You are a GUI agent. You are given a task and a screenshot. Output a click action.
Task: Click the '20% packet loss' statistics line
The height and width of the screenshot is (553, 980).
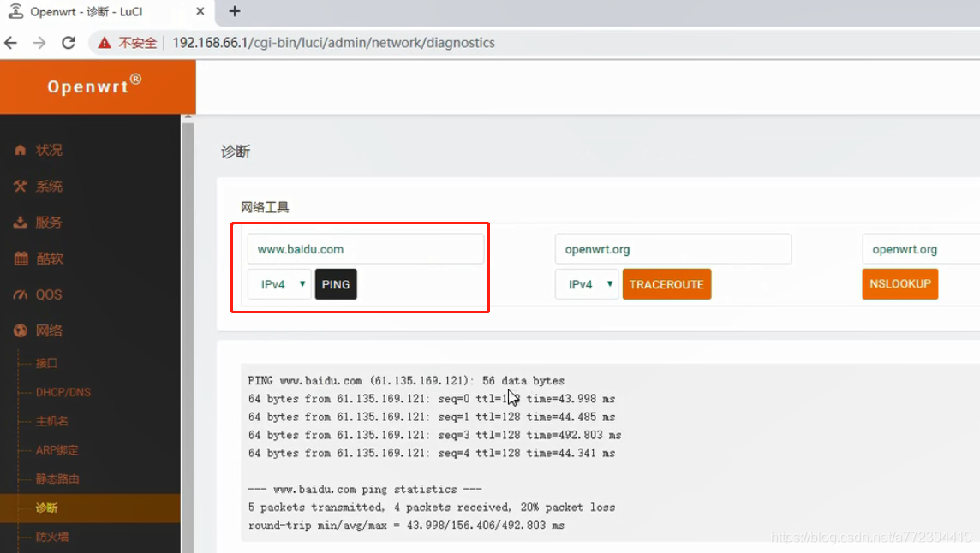click(x=431, y=508)
